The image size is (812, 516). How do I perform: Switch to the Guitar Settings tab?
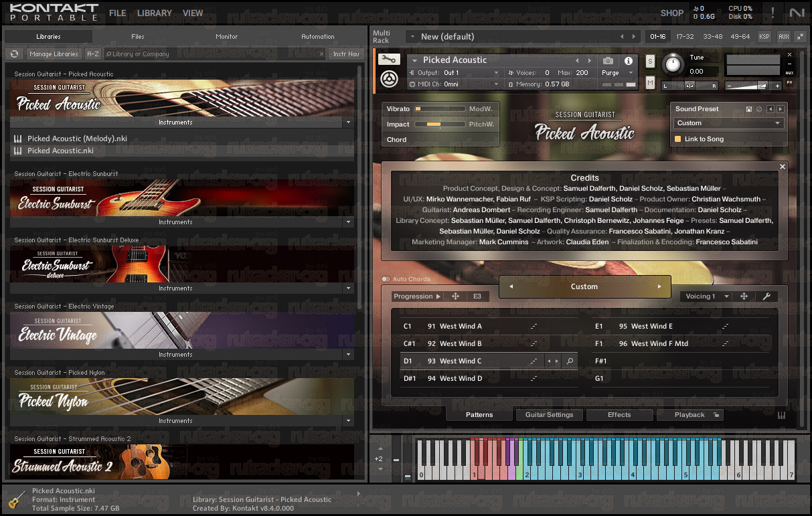(x=549, y=415)
